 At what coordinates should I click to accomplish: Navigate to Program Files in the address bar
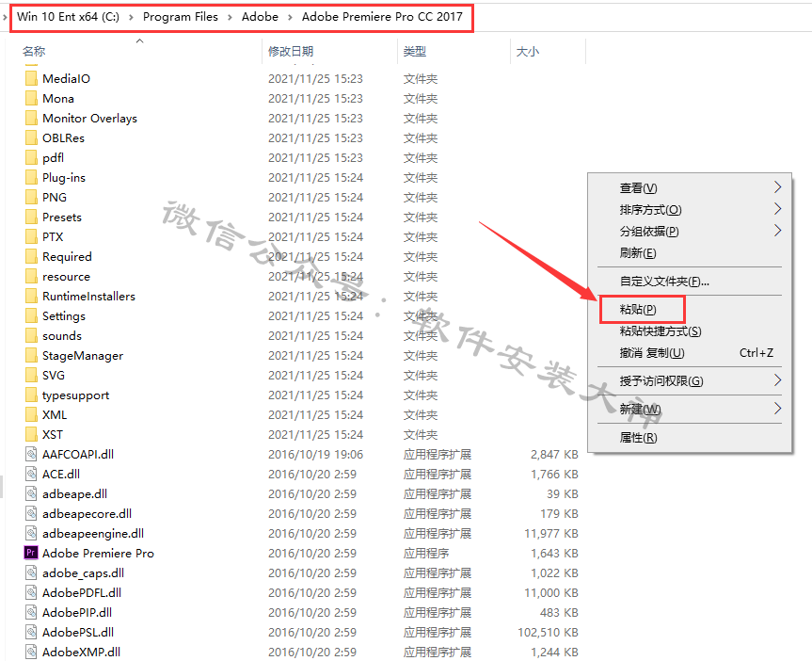181,17
